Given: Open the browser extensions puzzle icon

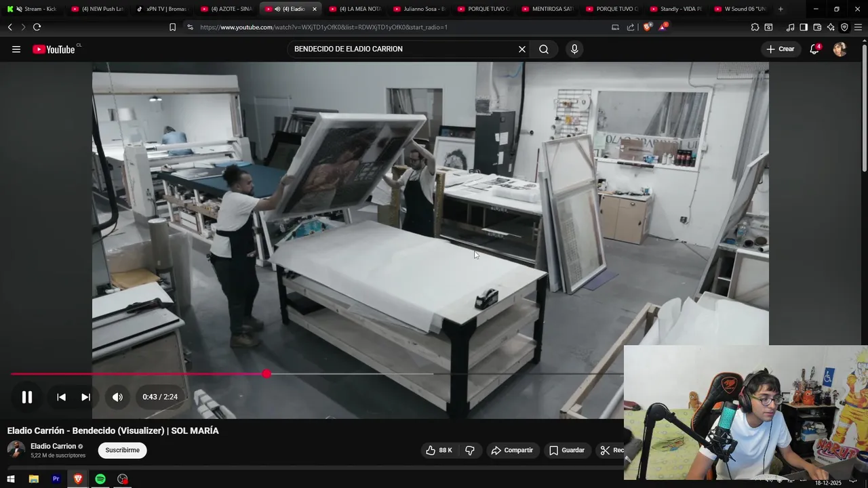Looking at the screenshot, I should (755, 27).
